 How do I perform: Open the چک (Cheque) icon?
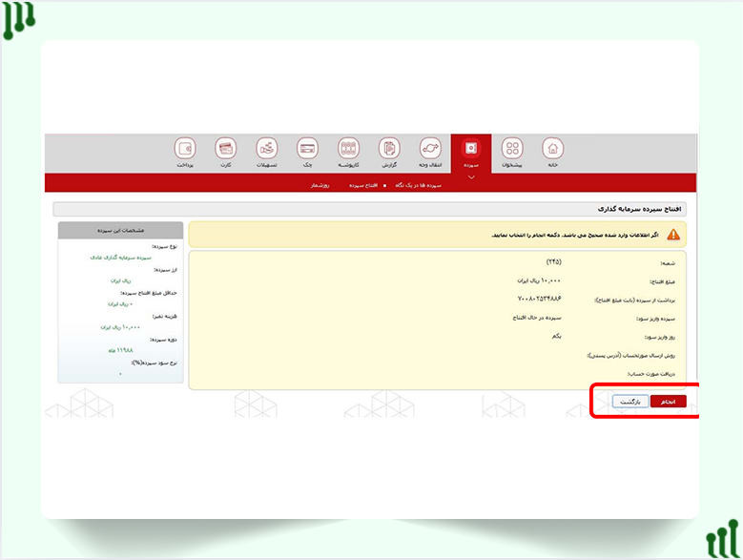point(307,149)
